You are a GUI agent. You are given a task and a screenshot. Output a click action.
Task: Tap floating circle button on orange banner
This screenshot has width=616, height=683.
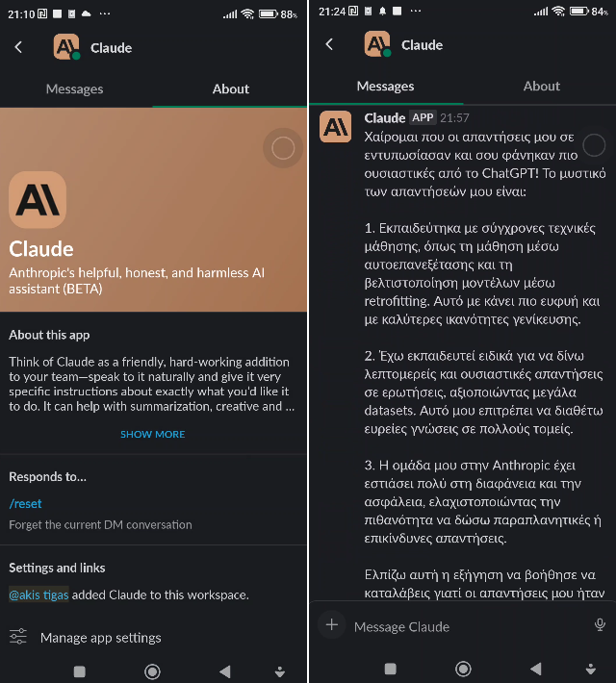tap(283, 148)
